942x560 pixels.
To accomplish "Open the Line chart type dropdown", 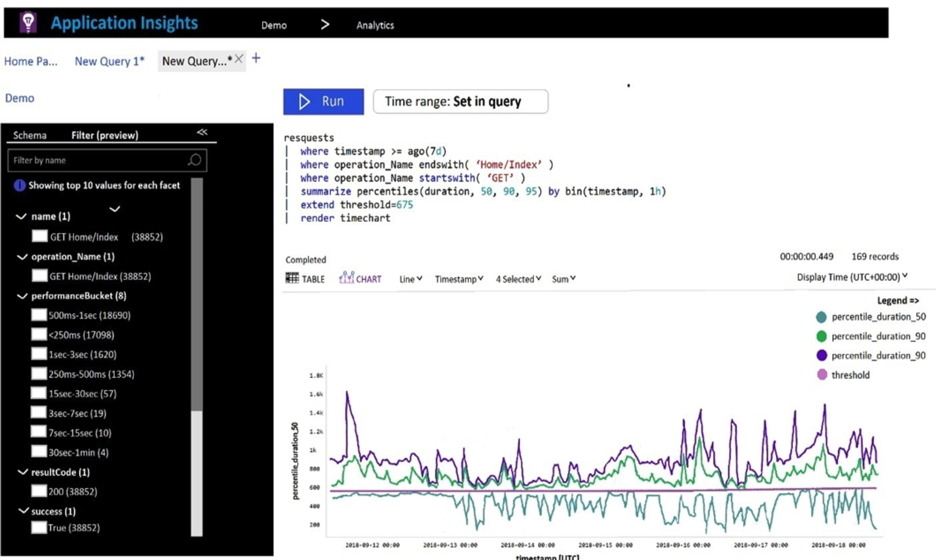I will pos(410,279).
